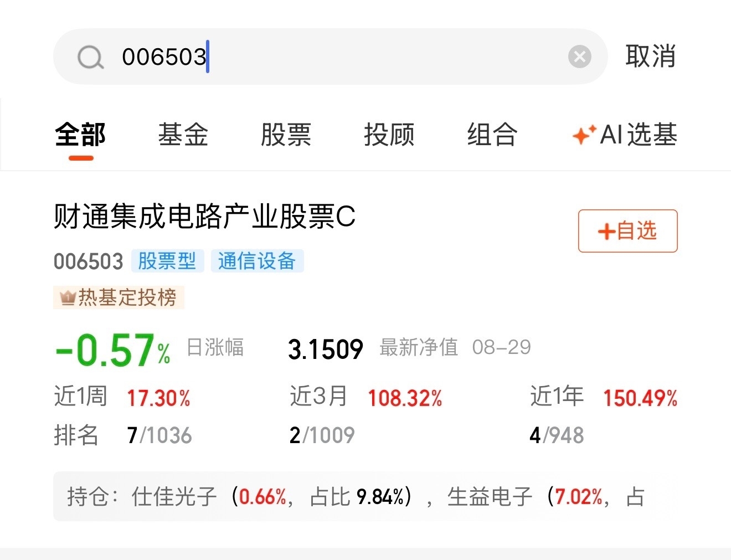Viewport: 731px width, 560px height.
Task: Switch to the 基金 tab
Action: tap(183, 135)
